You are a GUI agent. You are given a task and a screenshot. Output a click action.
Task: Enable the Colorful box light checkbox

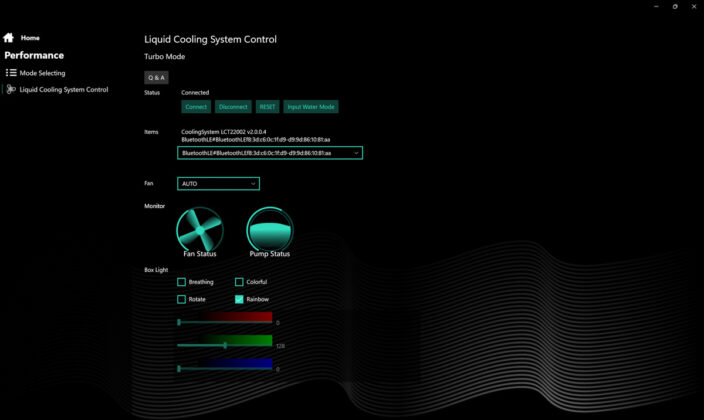click(239, 282)
